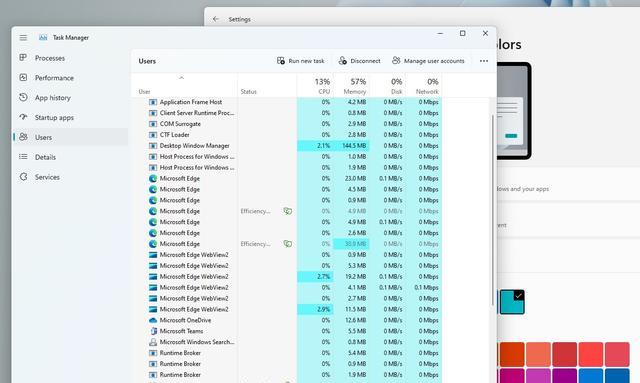640x383 pixels.
Task: Click the Task Manager vertical scrollbar
Action: point(493,210)
